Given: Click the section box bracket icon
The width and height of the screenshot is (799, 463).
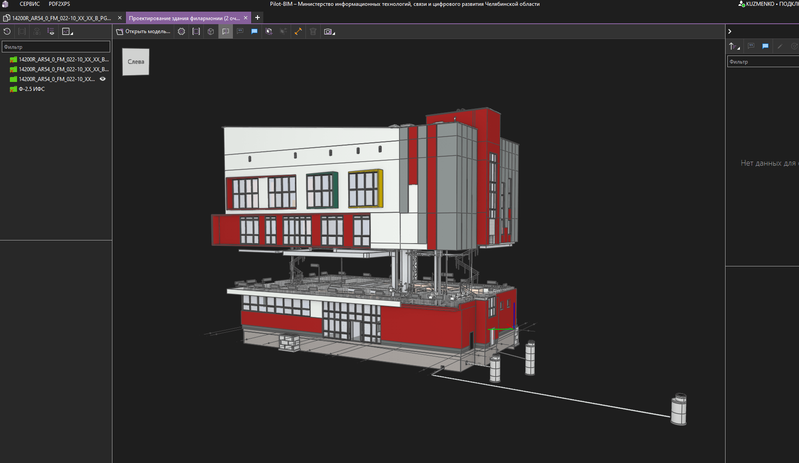Looking at the screenshot, I should click(x=196, y=32).
